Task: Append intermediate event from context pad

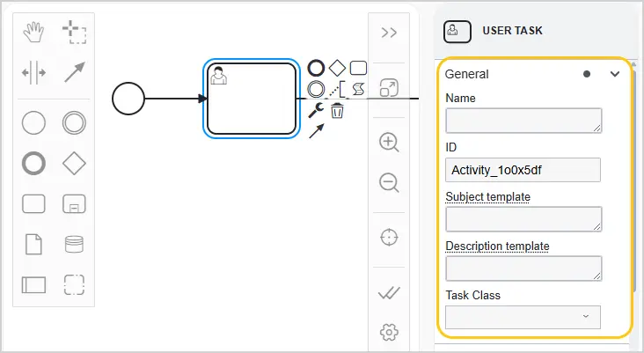Action: 316,89
